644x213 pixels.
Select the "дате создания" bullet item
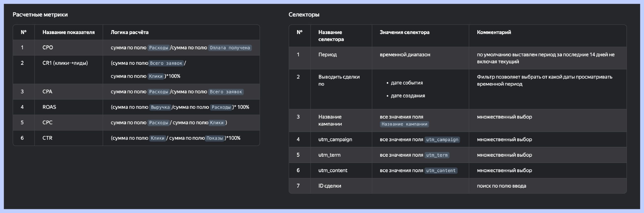point(408,96)
